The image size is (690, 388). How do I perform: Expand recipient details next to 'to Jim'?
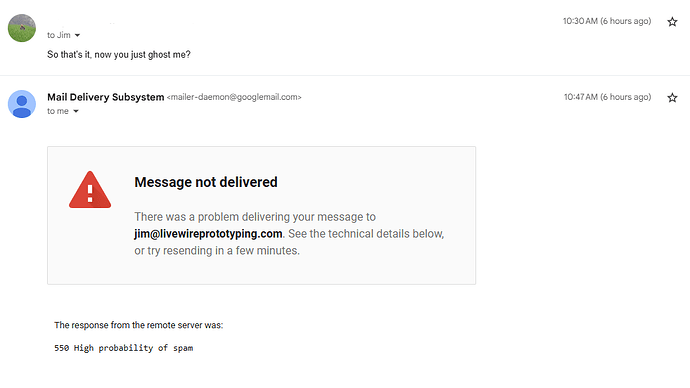77,35
